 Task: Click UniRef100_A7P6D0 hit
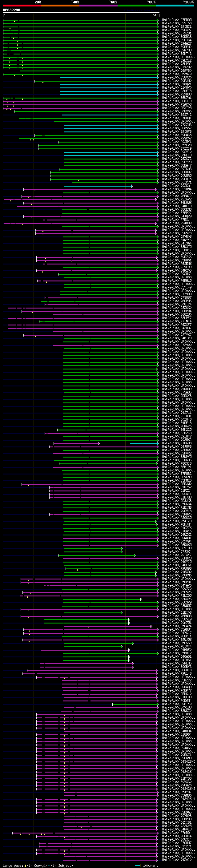tap(177, 443)
